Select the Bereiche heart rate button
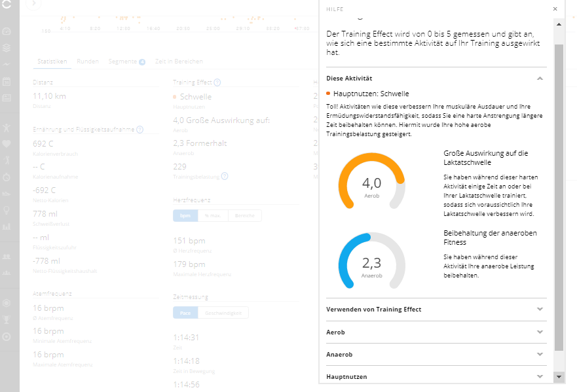 click(x=245, y=216)
